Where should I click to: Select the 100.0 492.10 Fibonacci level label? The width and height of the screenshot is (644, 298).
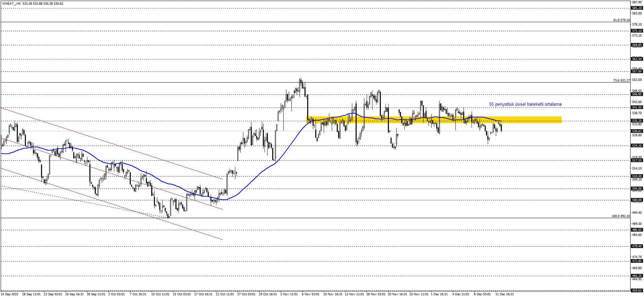pyautogui.click(x=620, y=216)
